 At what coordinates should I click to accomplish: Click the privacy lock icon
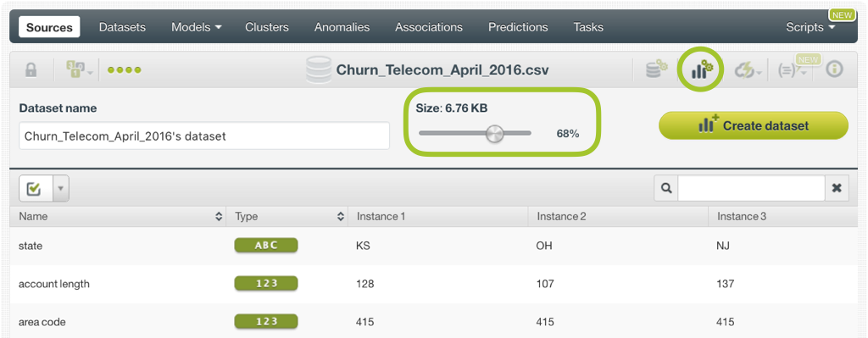point(31,70)
